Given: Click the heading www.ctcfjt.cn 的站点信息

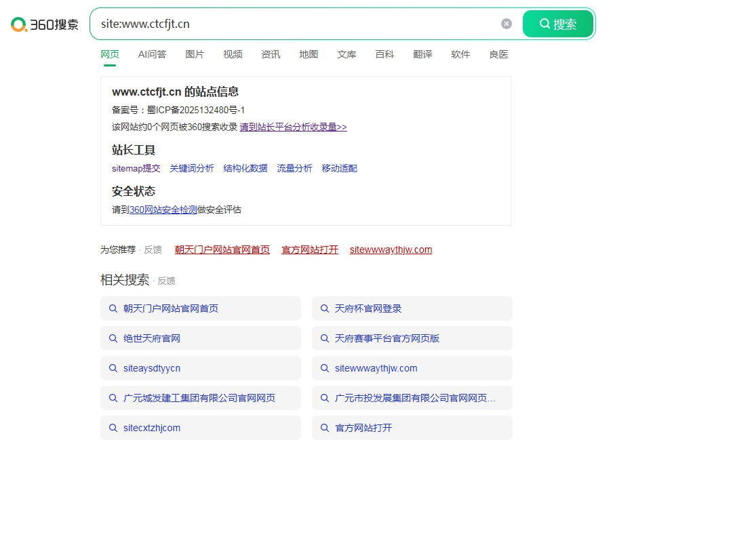Looking at the screenshot, I should [x=175, y=92].
